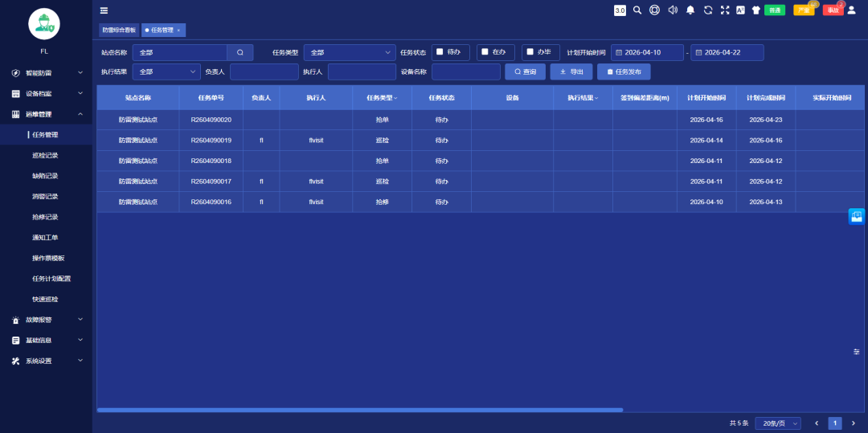This screenshot has height=433, width=868.
Task: Switch to the 防雷综合看板 tab
Action: click(119, 30)
